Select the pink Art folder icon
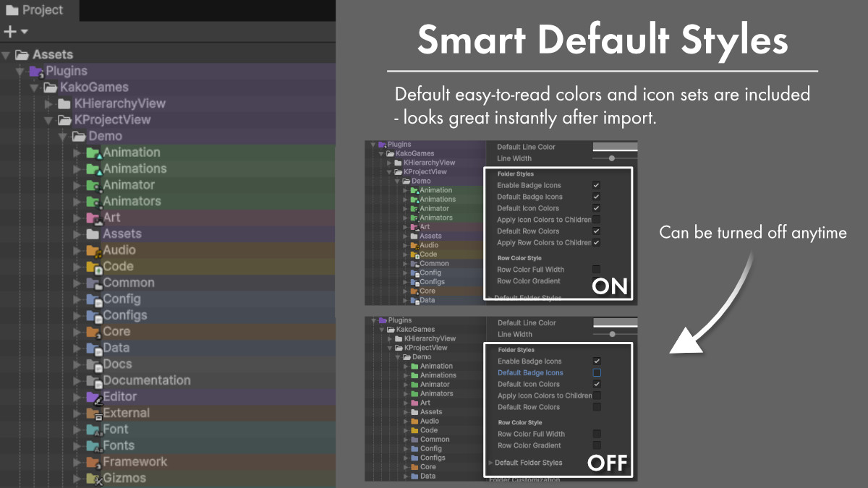Image resolution: width=868 pixels, height=488 pixels. (x=93, y=218)
